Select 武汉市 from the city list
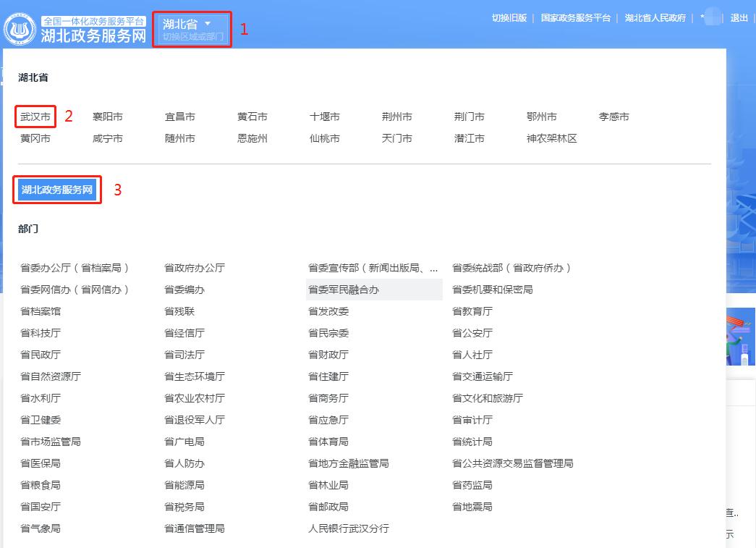This screenshot has height=548, width=756. (35, 116)
